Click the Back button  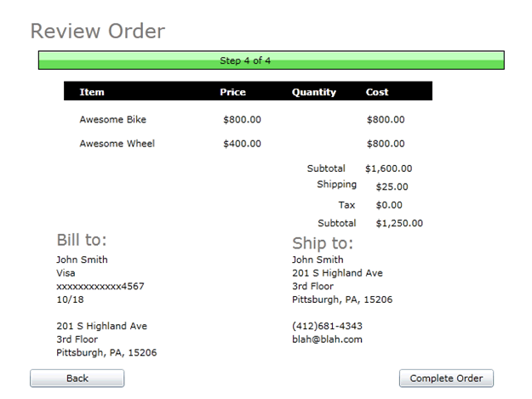point(77,378)
